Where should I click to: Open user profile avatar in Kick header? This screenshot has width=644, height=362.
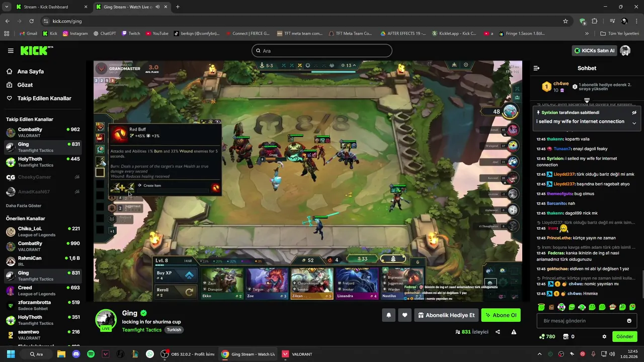(x=625, y=51)
